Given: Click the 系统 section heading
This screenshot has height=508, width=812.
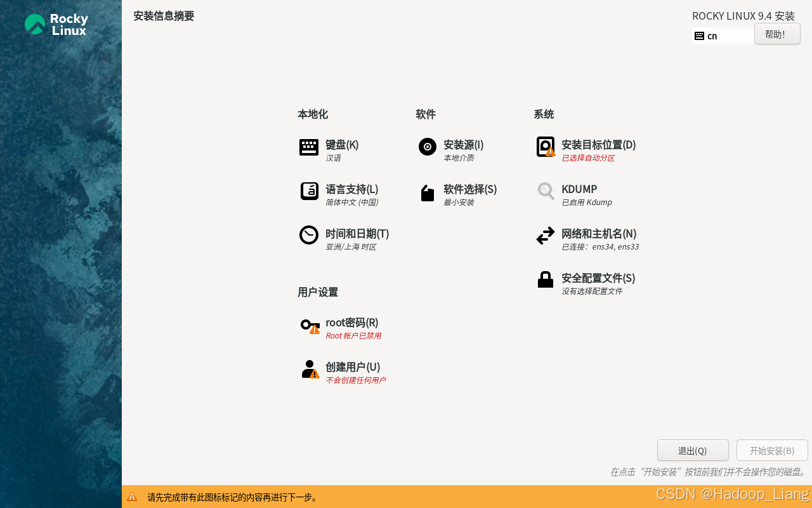Looking at the screenshot, I should click(544, 114).
